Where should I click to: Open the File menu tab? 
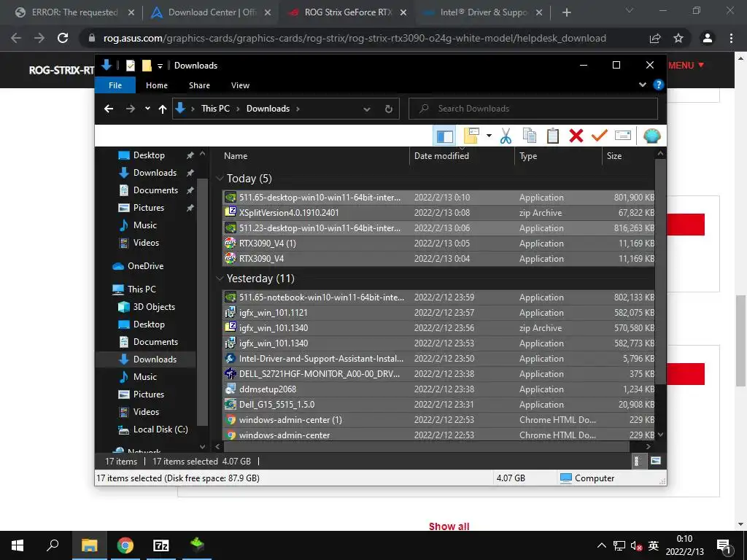coord(115,85)
